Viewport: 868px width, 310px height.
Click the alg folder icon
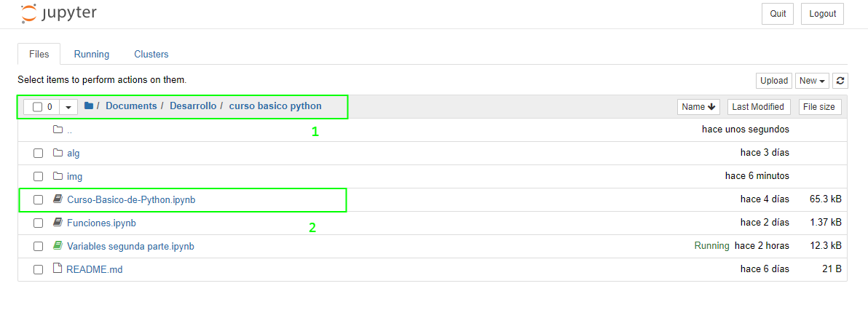coord(58,153)
